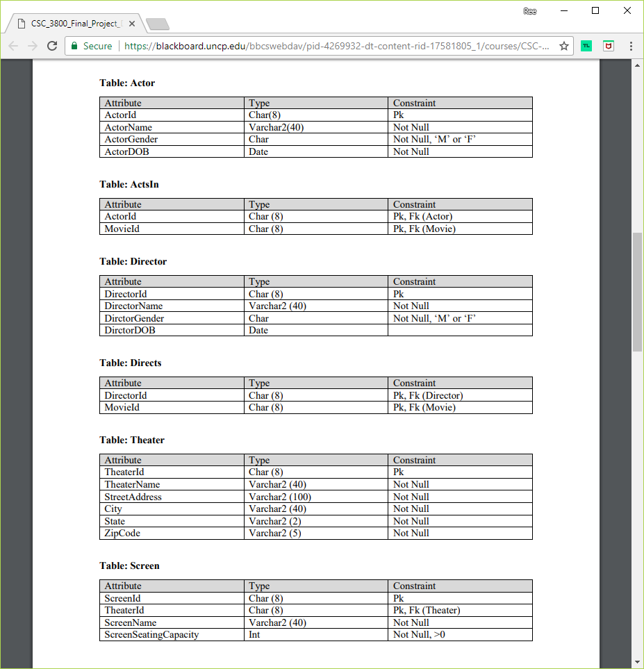644x669 pixels.
Task: Reload the current page
Action: 52,46
